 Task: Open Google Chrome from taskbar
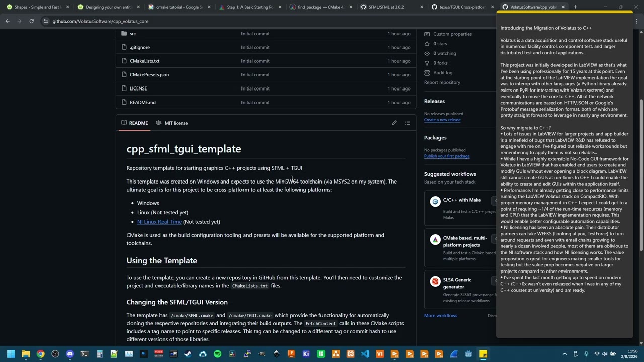point(40,354)
